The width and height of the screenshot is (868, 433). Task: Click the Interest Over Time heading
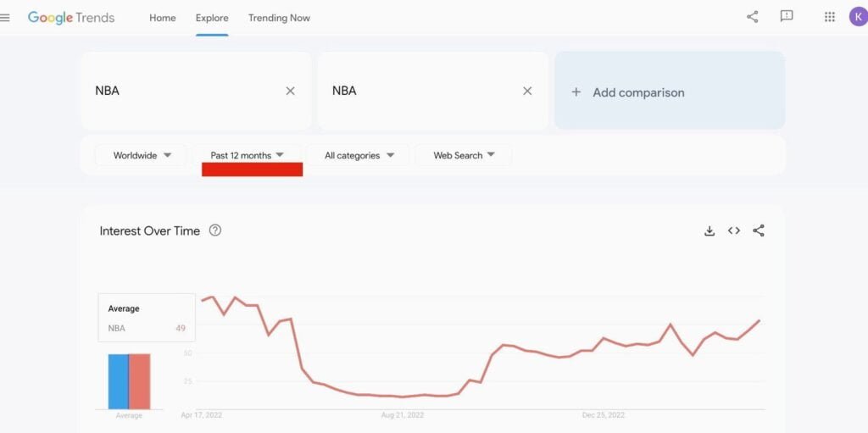click(149, 230)
